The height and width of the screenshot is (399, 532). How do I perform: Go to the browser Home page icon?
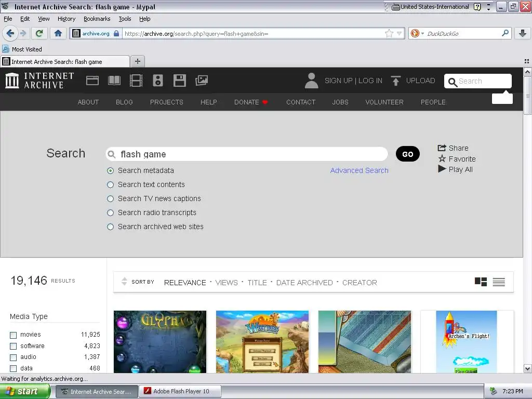pos(58,33)
